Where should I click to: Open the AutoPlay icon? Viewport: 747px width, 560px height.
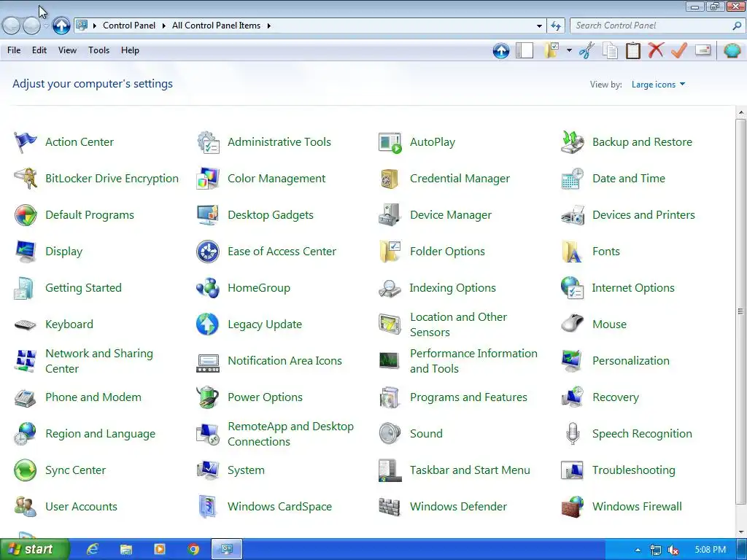point(390,142)
